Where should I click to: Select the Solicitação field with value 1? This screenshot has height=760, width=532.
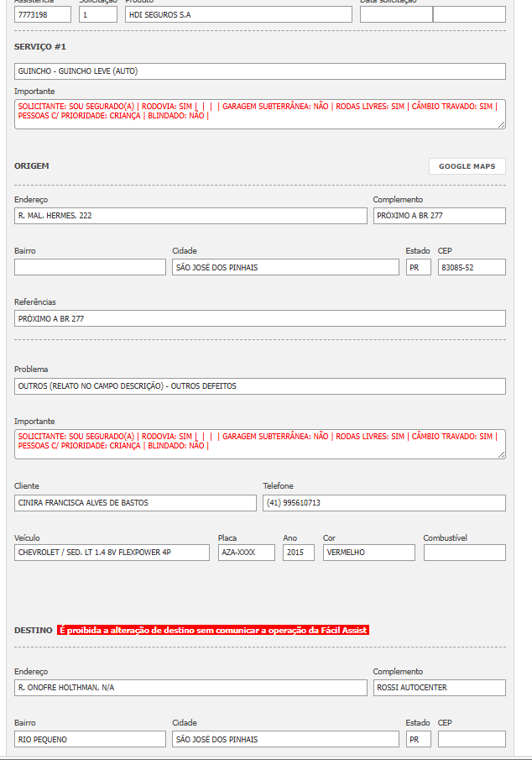click(98, 14)
